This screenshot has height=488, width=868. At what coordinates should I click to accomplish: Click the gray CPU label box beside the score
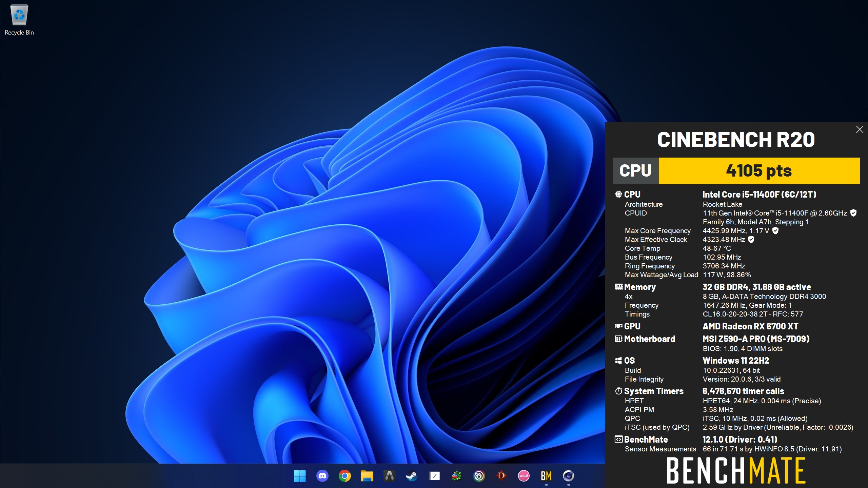[x=636, y=171]
